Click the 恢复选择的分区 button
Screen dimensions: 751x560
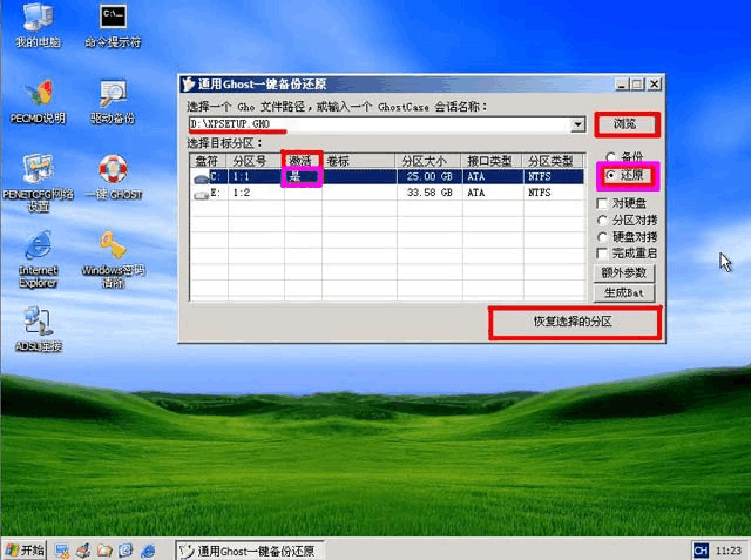point(574,322)
